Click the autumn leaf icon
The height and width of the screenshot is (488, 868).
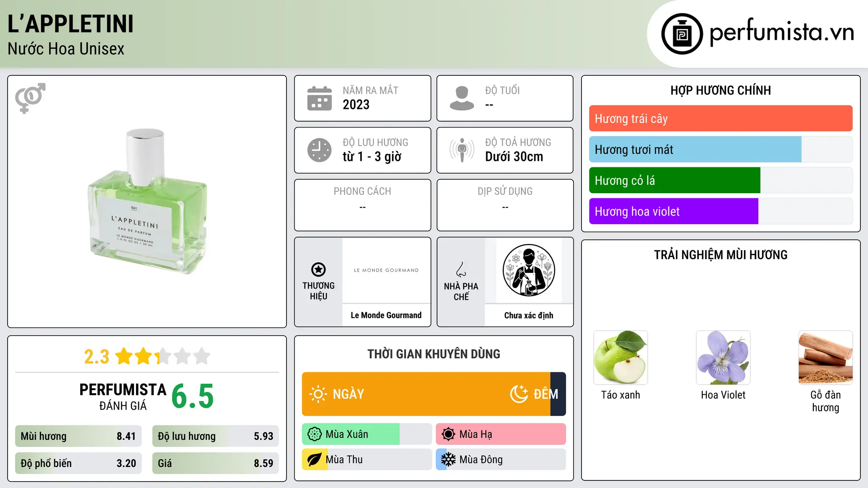coord(314,460)
